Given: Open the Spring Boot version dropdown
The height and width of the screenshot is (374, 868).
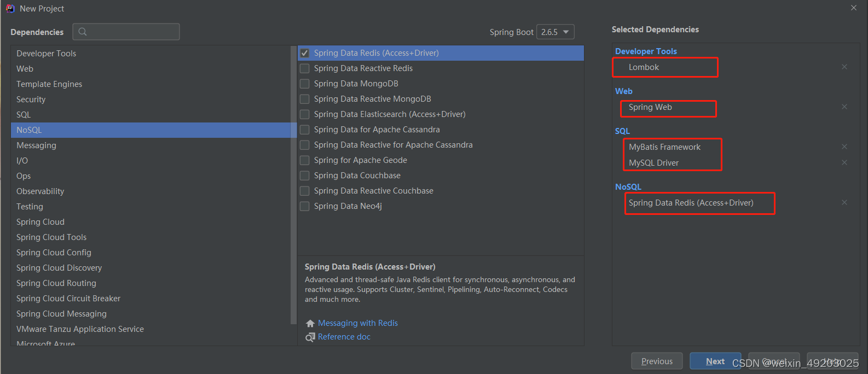Looking at the screenshot, I should point(555,32).
